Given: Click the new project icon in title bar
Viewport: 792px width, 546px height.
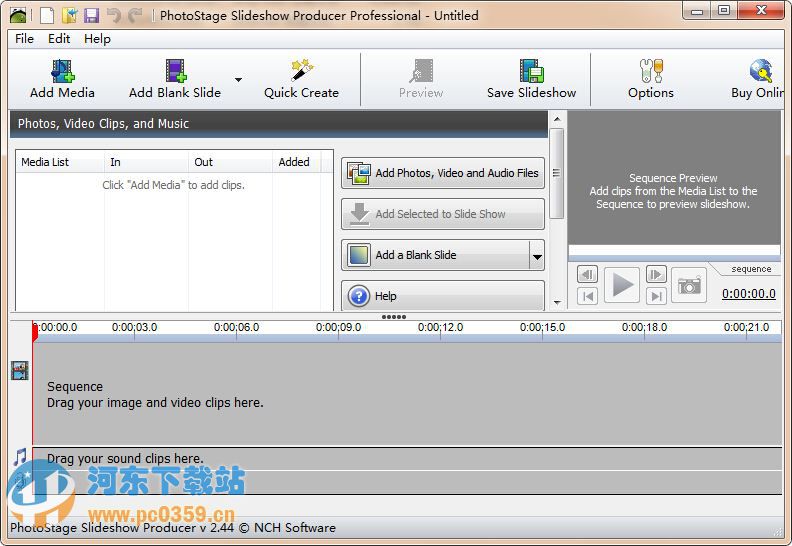Looking at the screenshot, I should pyautogui.click(x=47, y=15).
